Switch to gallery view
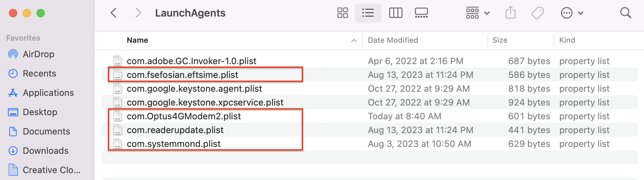This screenshot has width=644, height=180. [421, 13]
